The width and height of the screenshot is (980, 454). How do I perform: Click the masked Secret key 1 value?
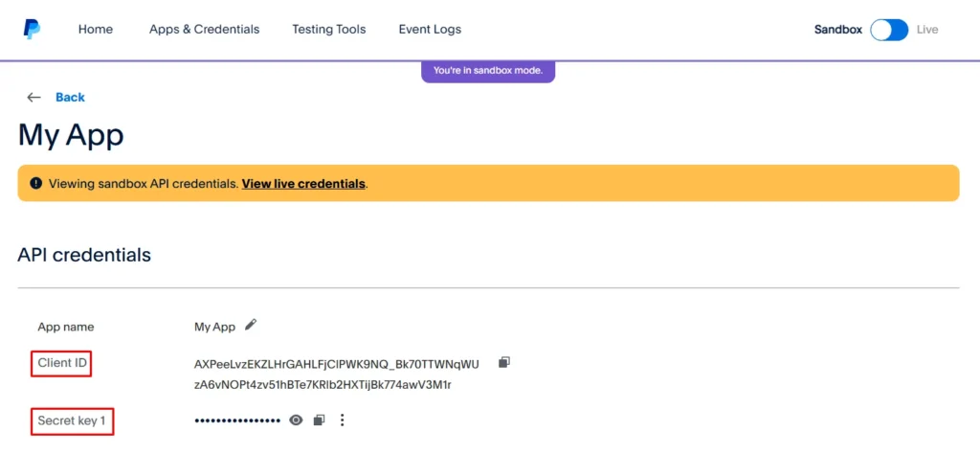237,420
